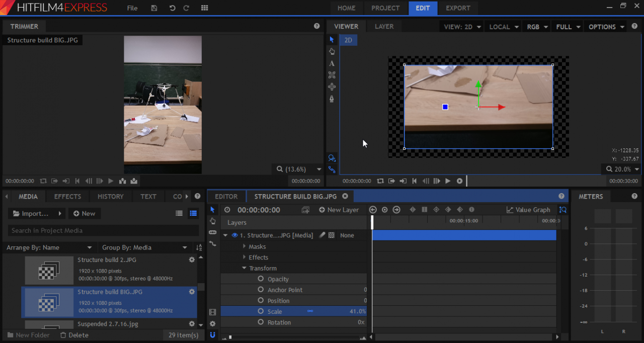644x343 pixels.
Task: Click the Redo icon
Action: [186, 8]
